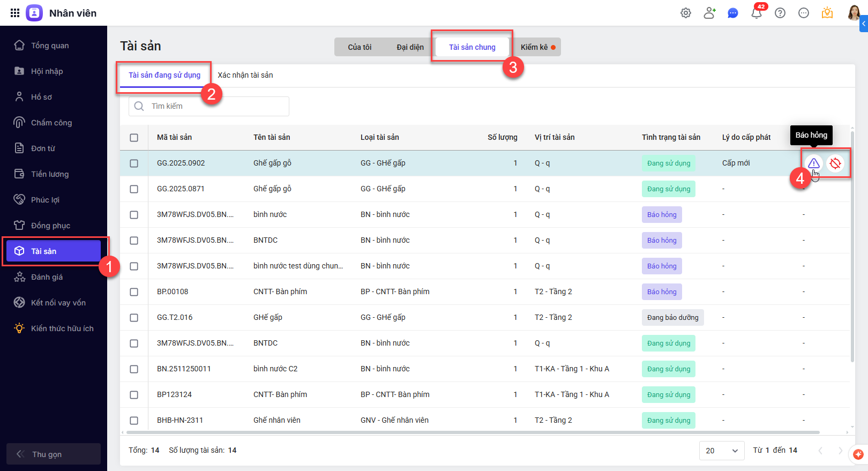Open the apps grid launcher icon

(x=15, y=13)
